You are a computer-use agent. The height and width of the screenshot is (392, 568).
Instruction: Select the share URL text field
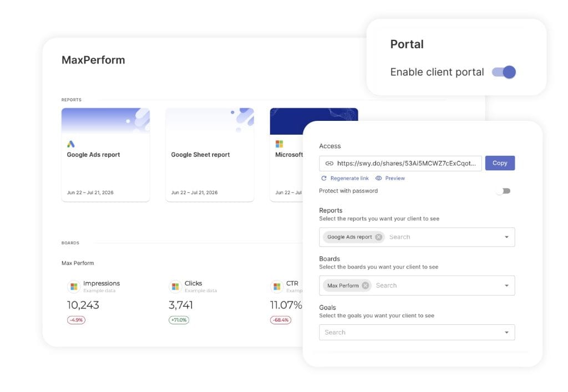400,163
